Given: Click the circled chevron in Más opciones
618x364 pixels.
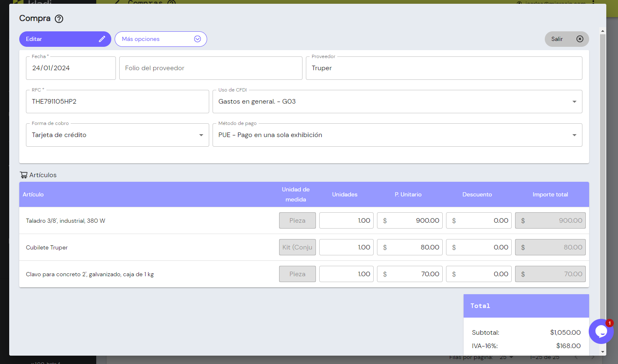Looking at the screenshot, I should pos(197,39).
